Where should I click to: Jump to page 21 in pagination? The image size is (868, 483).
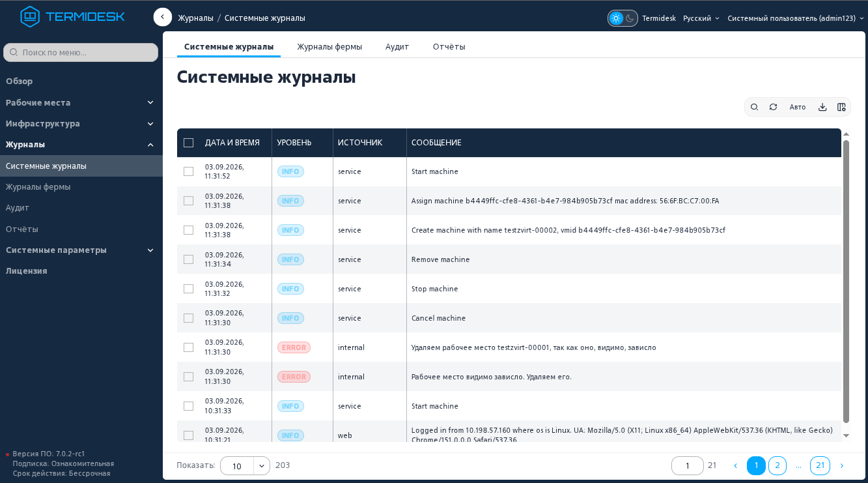coord(820,465)
